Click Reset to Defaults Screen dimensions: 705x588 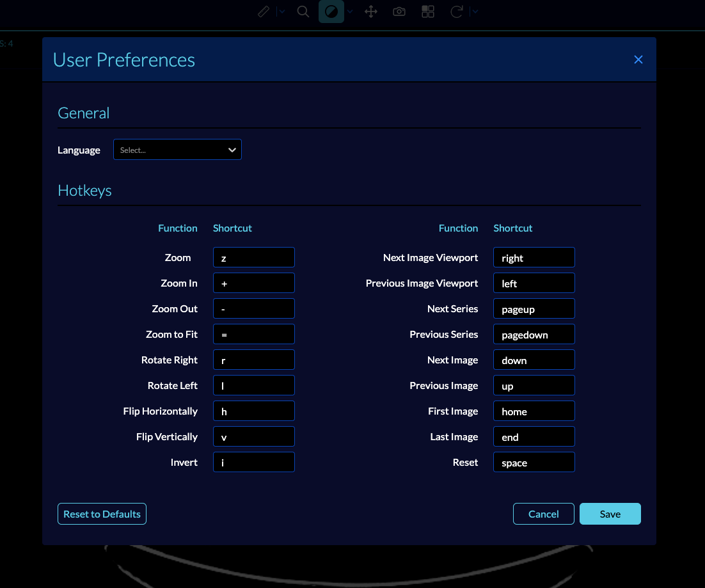click(x=102, y=513)
